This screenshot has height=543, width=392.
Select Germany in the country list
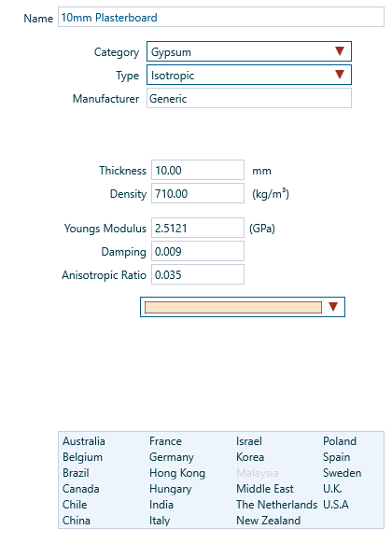coord(172,457)
